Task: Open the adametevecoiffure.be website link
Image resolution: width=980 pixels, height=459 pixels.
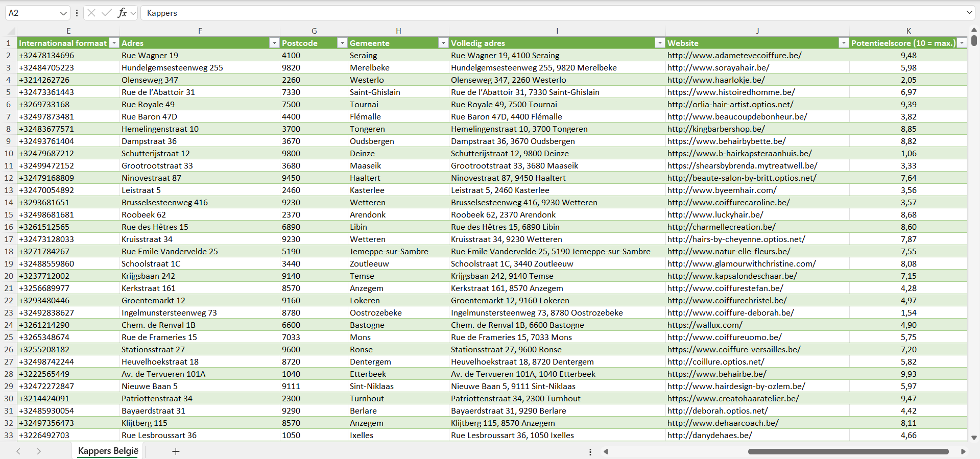Action: point(734,55)
